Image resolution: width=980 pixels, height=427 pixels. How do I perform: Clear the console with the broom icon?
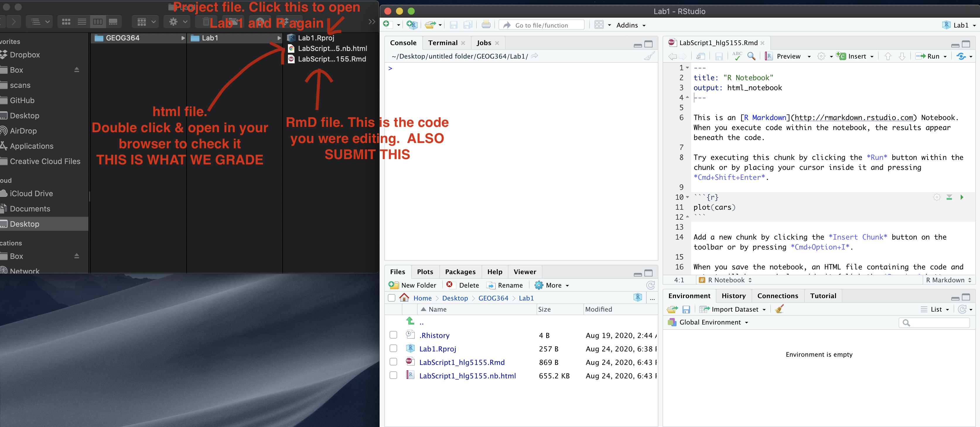(649, 56)
